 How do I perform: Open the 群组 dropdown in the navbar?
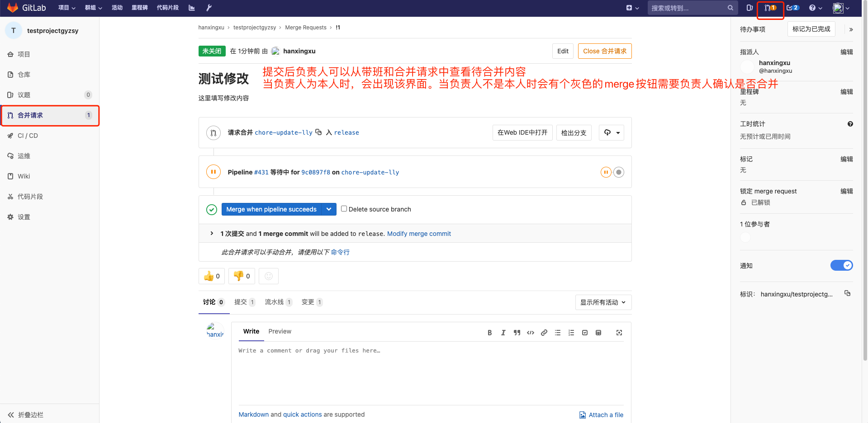point(94,8)
